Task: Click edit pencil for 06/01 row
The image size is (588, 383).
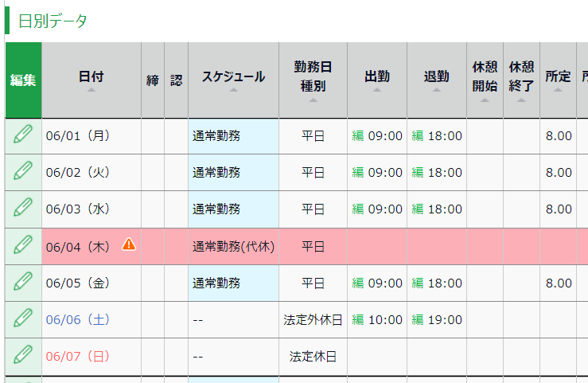Action: [x=23, y=135]
